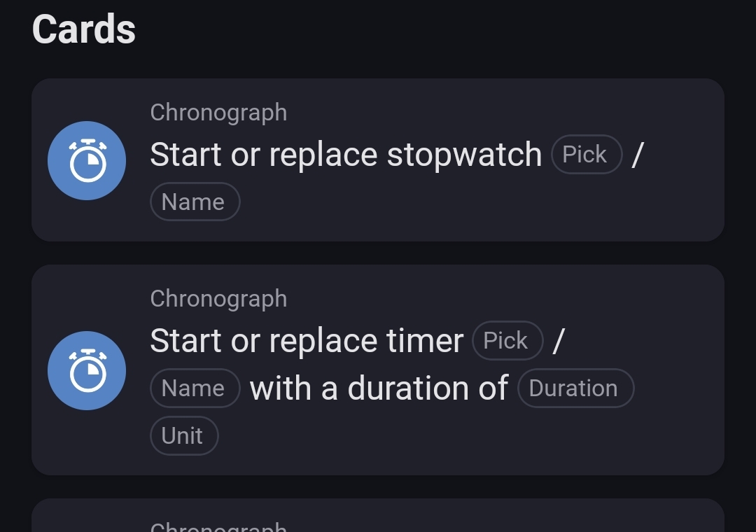756x532 pixels.
Task: Open the Pick field for the stopwatch
Action: pos(587,154)
